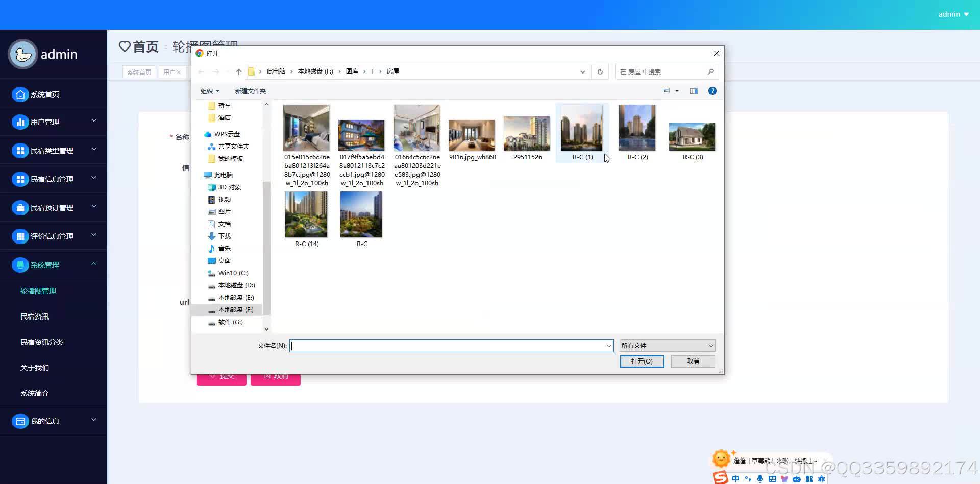Click the 取消 button in the dialog

point(693,361)
